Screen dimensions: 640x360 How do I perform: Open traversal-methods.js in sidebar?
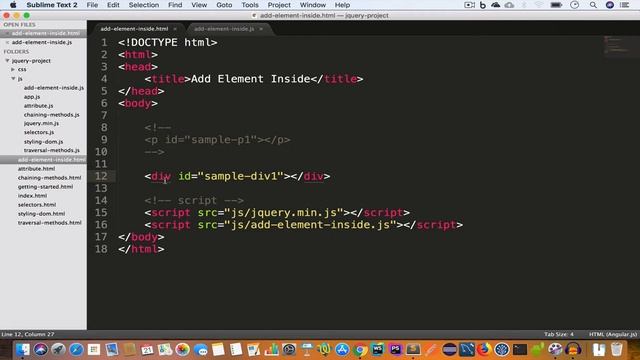[51, 150]
